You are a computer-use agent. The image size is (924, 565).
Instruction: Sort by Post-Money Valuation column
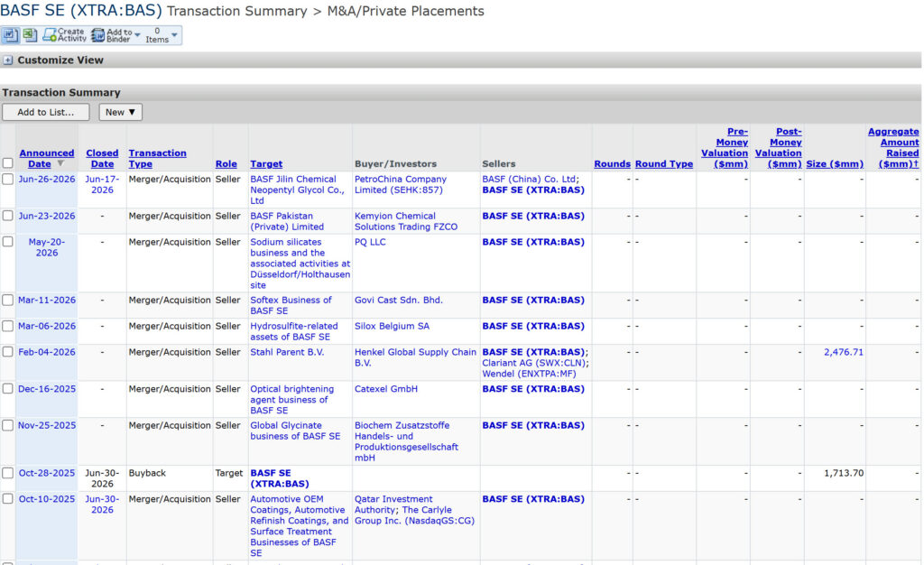[779, 148]
